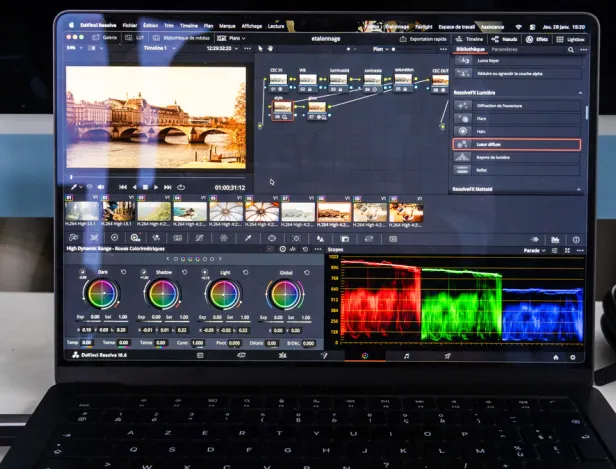
Task: Adjust the Shadow color wheel
Action: 163,294
